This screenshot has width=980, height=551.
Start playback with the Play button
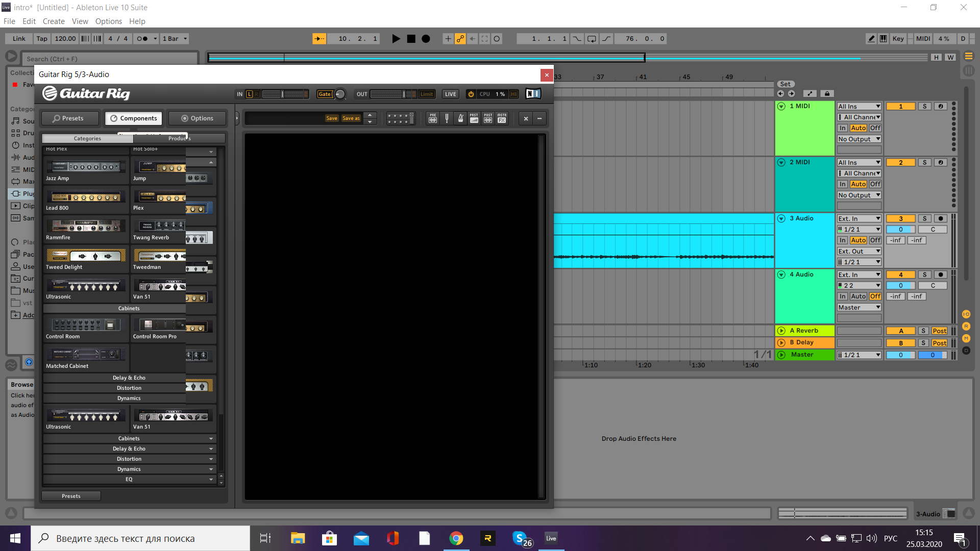click(x=396, y=39)
